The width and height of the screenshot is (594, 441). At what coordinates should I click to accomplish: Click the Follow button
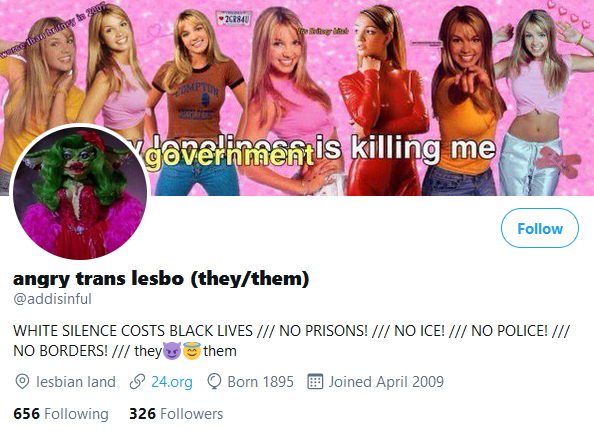pos(539,228)
